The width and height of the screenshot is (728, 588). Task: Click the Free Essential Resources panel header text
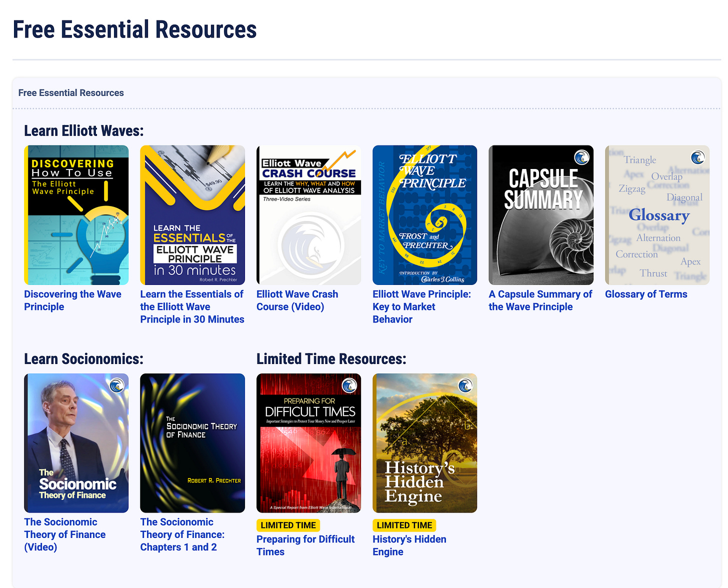71,93
